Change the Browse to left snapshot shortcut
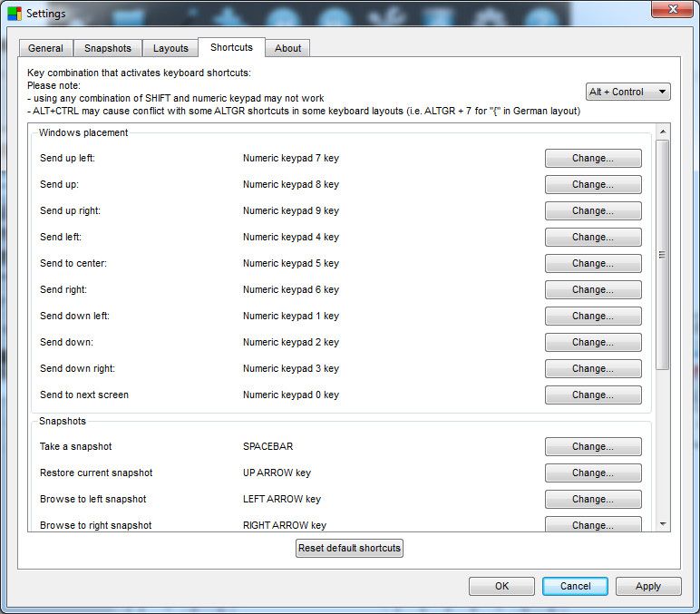This screenshot has height=614, width=700. click(x=593, y=499)
